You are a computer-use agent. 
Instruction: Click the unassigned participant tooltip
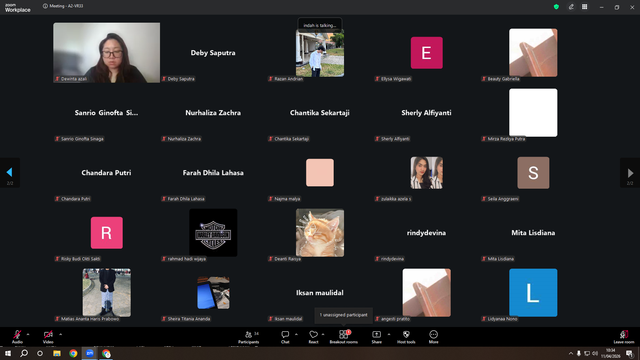[343, 315]
